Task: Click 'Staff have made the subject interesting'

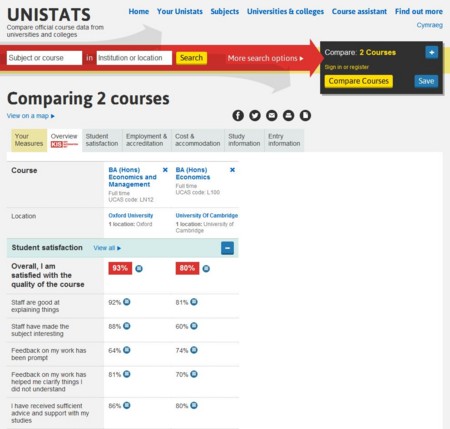Action: click(x=40, y=330)
